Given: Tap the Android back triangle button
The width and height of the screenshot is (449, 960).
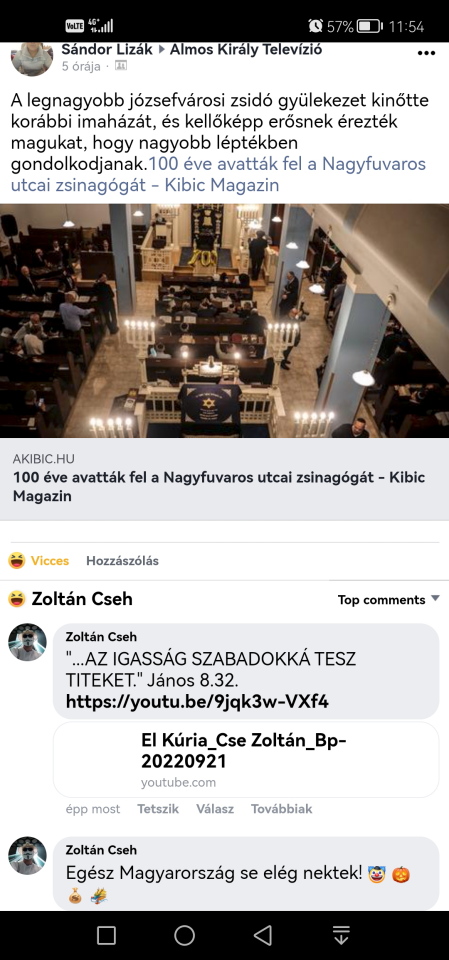Looking at the screenshot, I should click(x=263, y=935).
